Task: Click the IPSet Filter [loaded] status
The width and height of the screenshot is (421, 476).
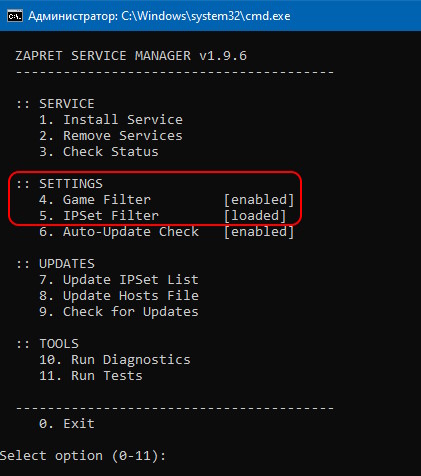Action: 255,216
